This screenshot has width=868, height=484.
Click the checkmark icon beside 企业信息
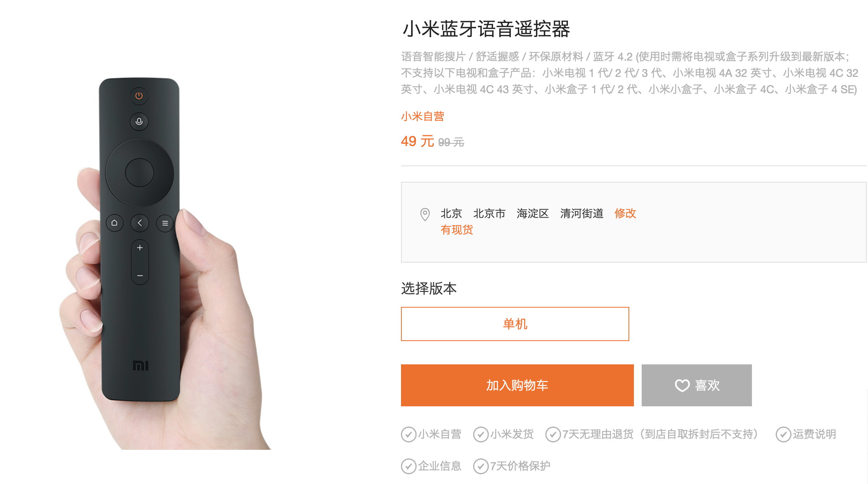click(x=408, y=466)
